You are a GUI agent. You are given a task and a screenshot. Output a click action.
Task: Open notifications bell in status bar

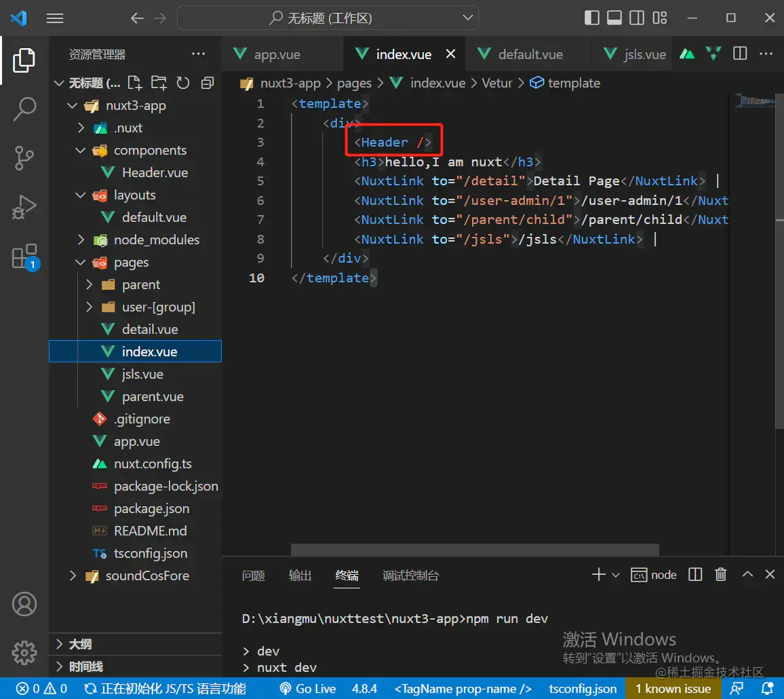click(x=768, y=689)
